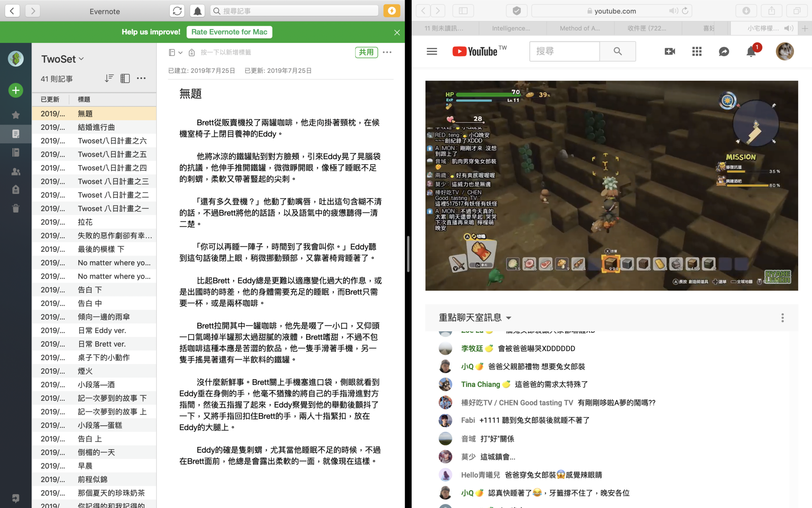
Task: Open the YouTube hamburger guide menu
Action: pos(432,51)
